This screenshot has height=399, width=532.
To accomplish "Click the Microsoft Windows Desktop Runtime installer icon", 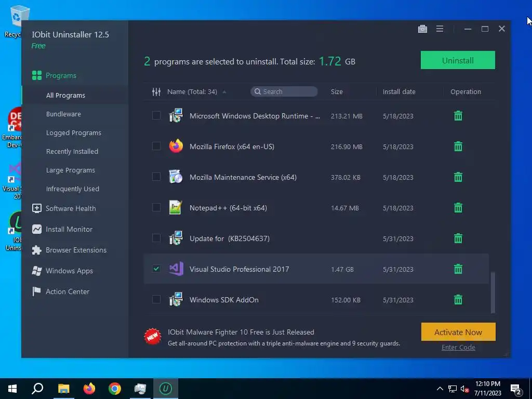I will 176,116.
